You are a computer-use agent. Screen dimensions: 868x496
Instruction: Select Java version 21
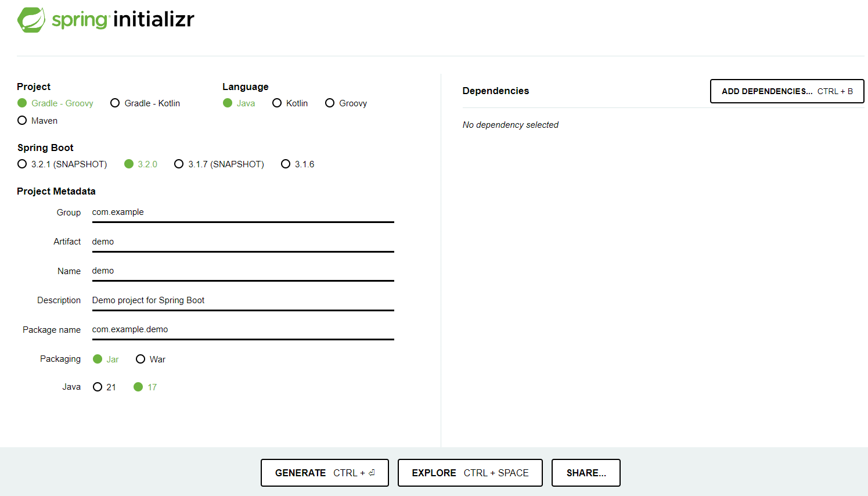tap(105, 387)
